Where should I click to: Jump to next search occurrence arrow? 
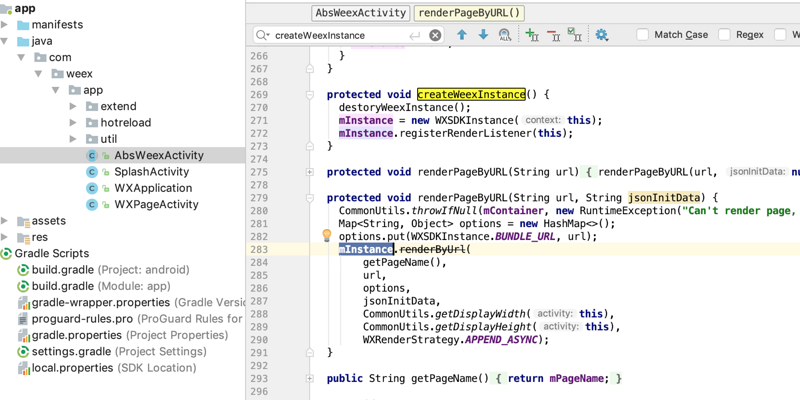(x=483, y=35)
